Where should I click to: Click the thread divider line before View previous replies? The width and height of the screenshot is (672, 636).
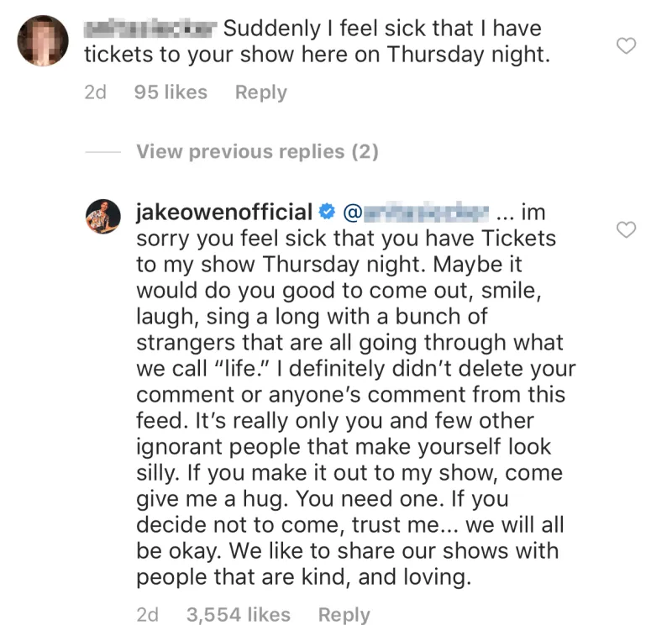(103, 151)
